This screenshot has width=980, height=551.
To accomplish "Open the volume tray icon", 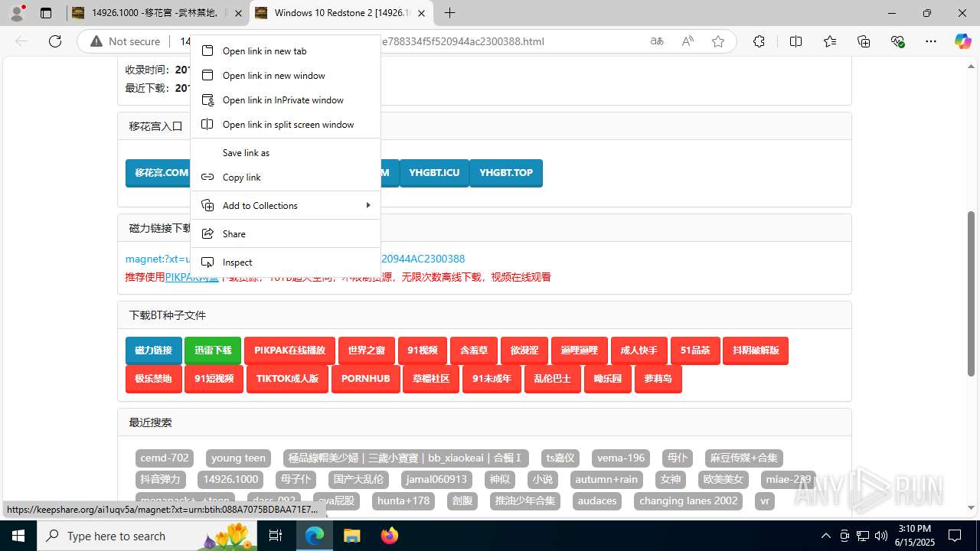I will (x=881, y=536).
